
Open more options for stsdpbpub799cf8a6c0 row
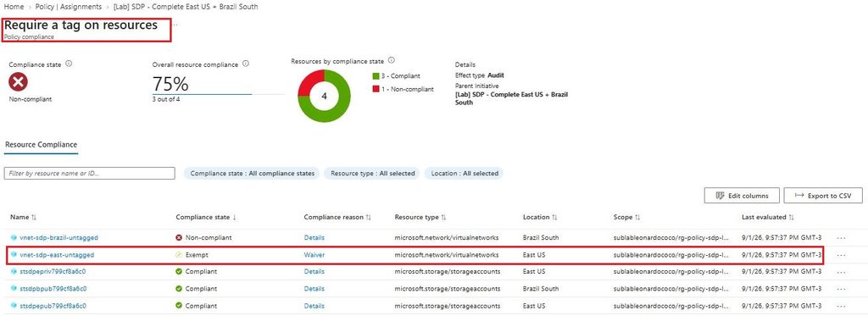tap(842, 289)
